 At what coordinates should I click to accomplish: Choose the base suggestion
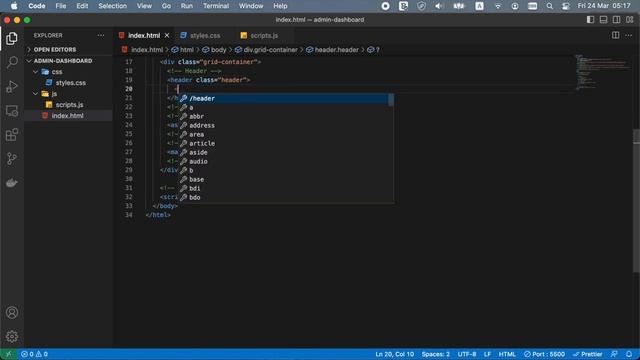285,179
